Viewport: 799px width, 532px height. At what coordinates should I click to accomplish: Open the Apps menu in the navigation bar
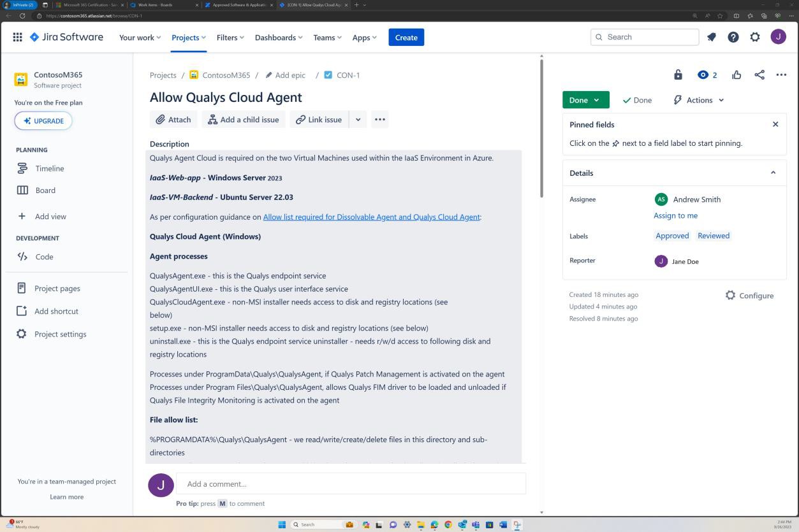pos(363,37)
